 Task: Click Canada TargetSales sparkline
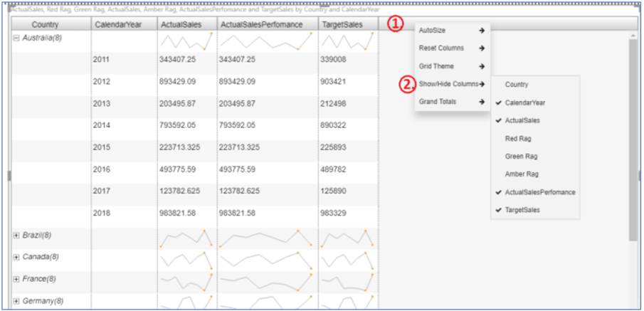pyautogui.click(x=347, y=260)
